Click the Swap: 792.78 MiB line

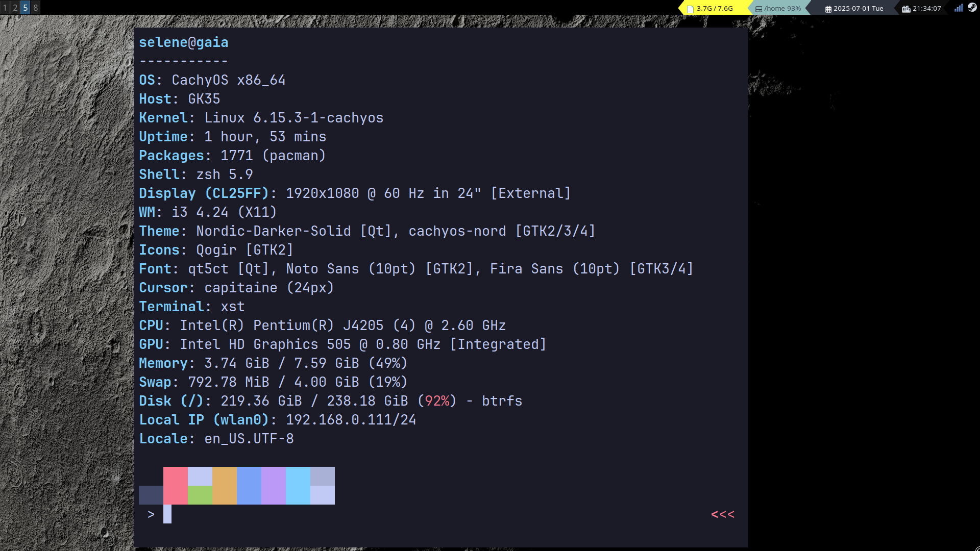tap(273, 382)
